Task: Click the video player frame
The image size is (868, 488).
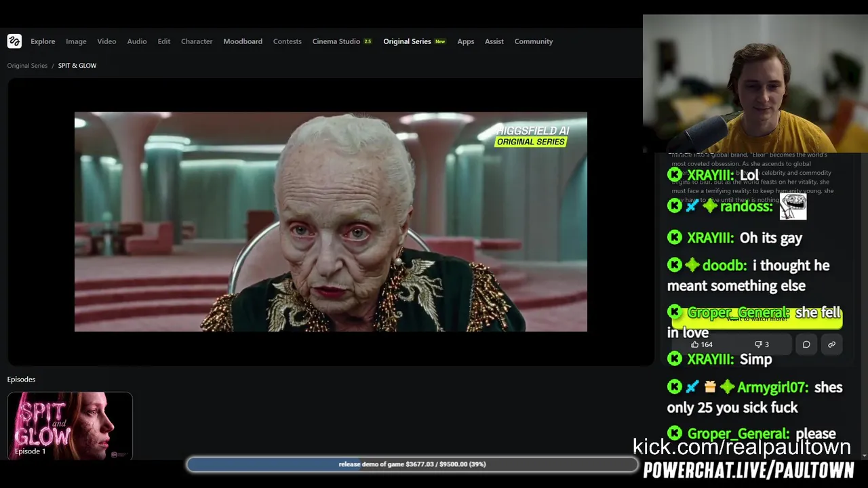Action: [x=331, y=222]
